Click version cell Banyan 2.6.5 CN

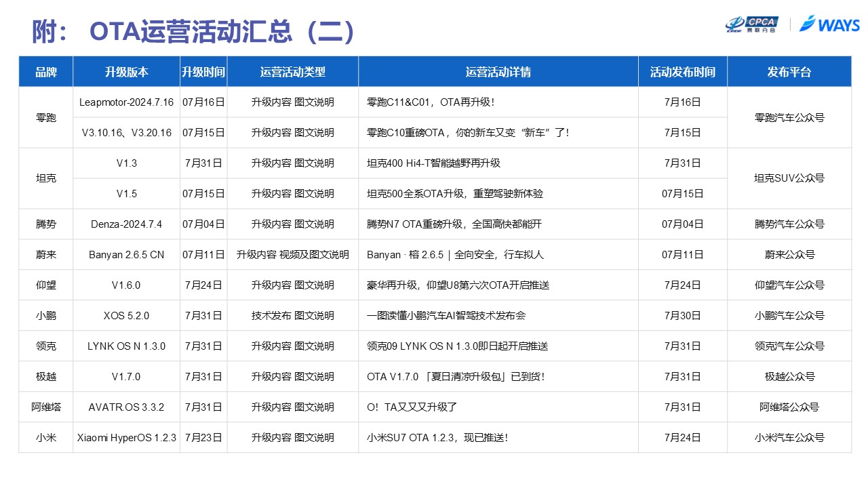pyautogui.click(x=126, y=255)
